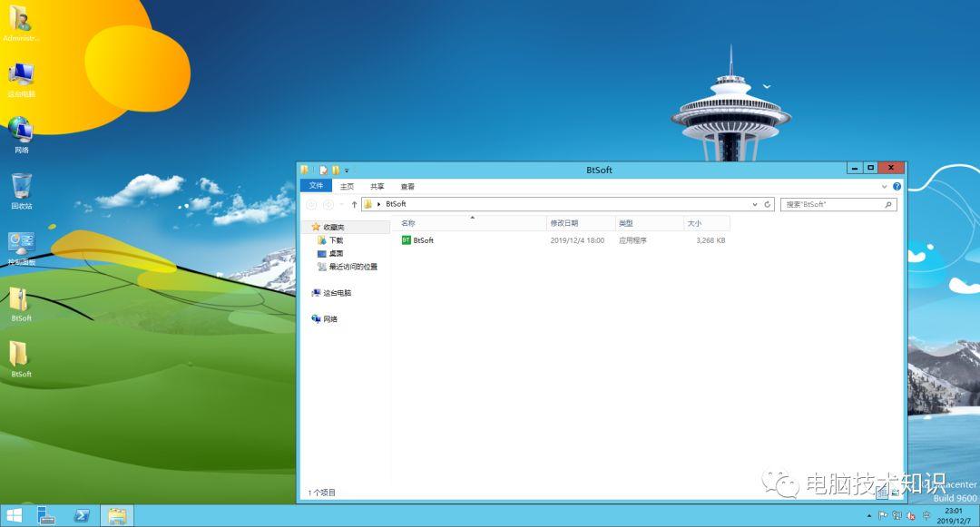The image size is (980, 527).
Task: Select the Control Panel (控制面板) desktop icon
Action: pos(21,248)
